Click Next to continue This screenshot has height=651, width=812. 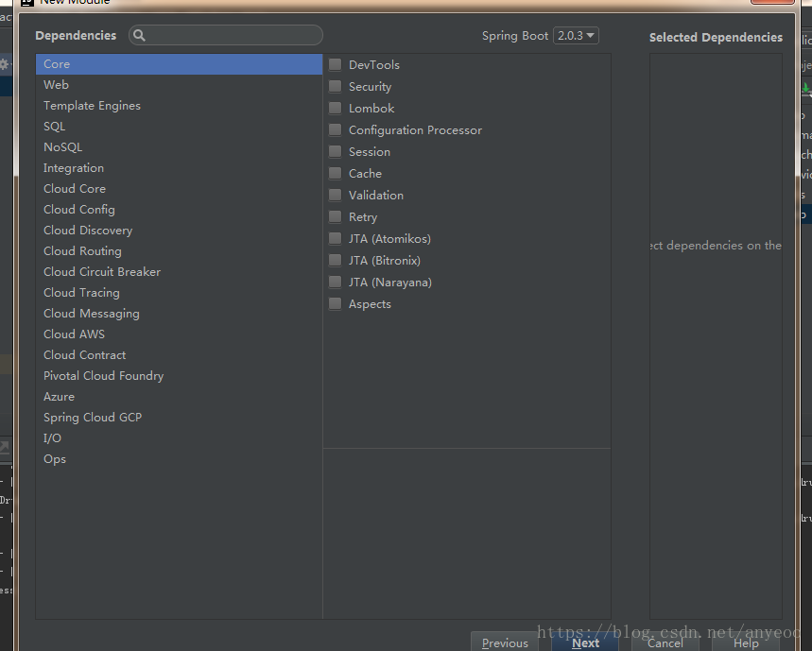pos(585,642)
